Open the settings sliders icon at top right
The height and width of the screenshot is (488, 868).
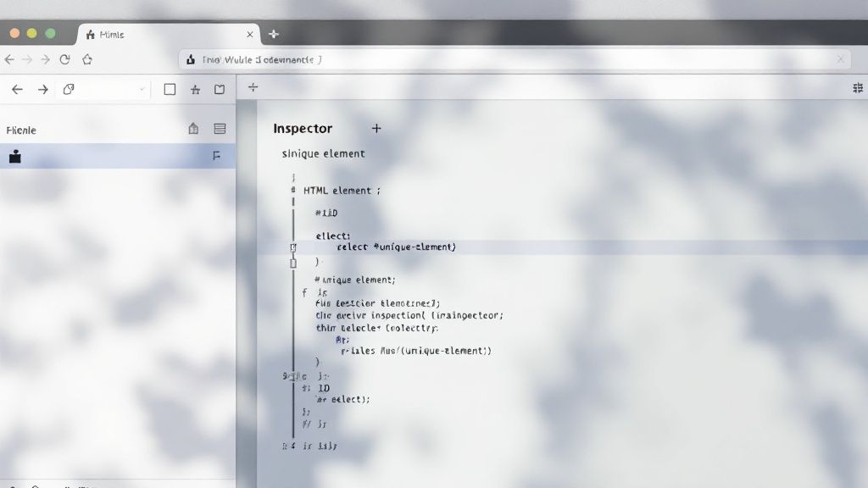(858, 88)
